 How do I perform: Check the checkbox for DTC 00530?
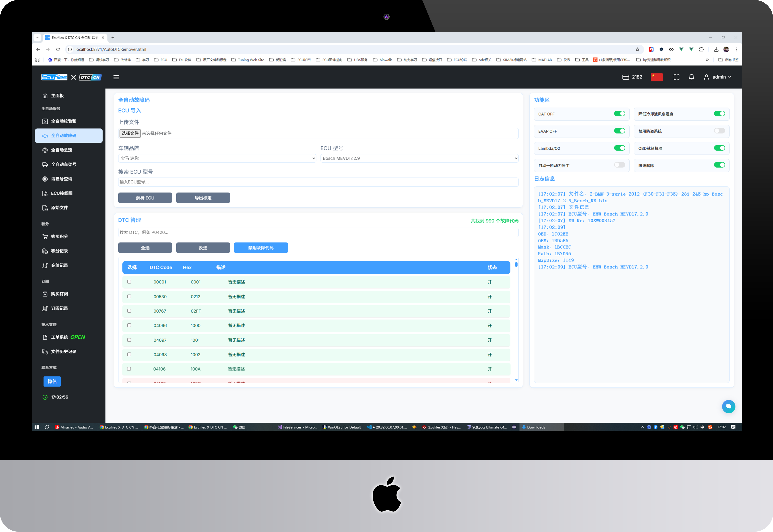(129, 296)
